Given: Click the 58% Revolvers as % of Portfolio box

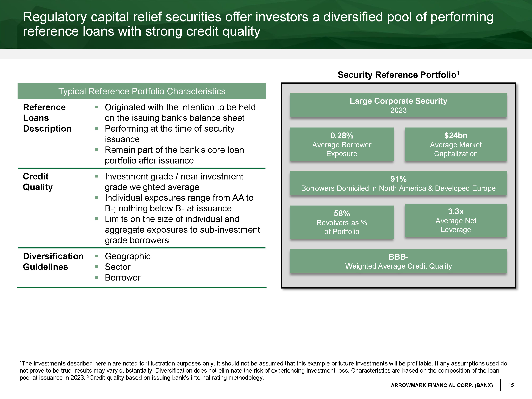Looking at the screenshot, I should (342, 222).
